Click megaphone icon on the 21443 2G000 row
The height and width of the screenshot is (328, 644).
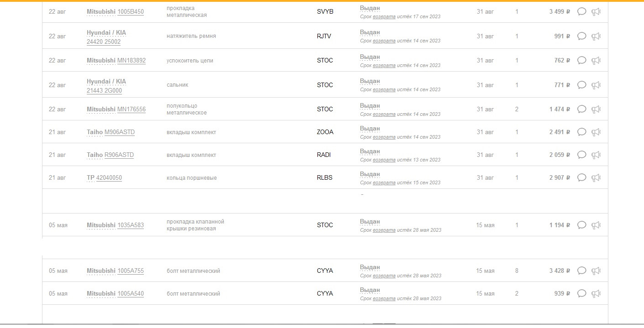[596, 85]
